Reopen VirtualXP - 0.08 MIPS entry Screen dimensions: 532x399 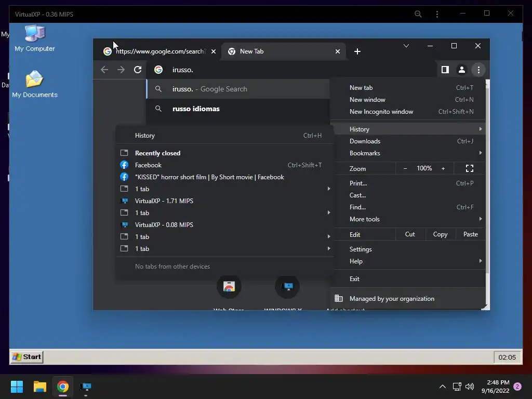point(224,225)
